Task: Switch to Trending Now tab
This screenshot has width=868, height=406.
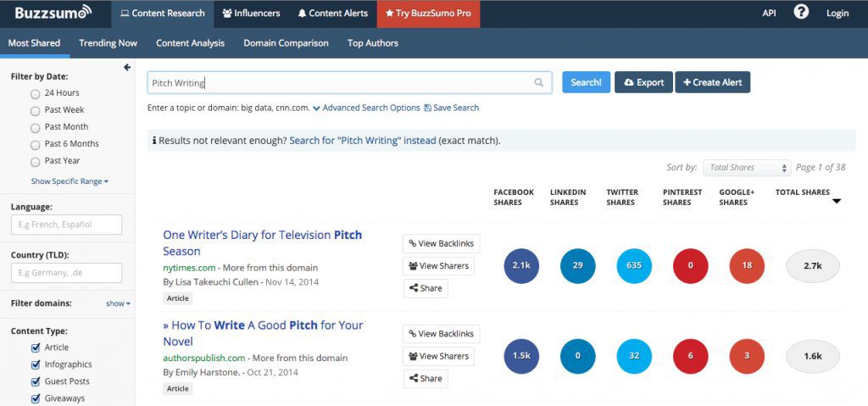Action: click(108, 42)
